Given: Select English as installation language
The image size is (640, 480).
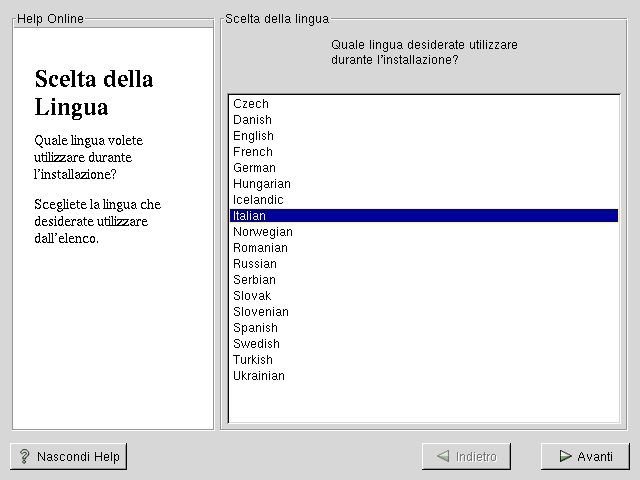Looking at the screenshot, I should (x=253, y=136).
